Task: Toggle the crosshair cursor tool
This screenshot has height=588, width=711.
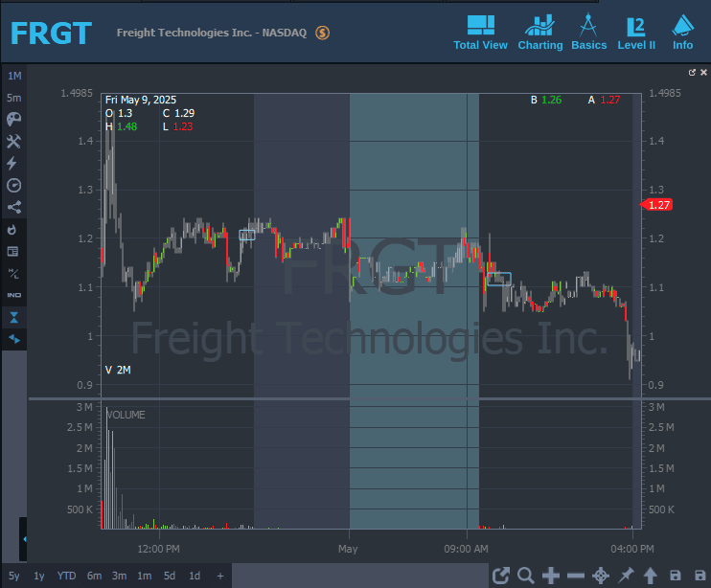Action: pos(601,576)
